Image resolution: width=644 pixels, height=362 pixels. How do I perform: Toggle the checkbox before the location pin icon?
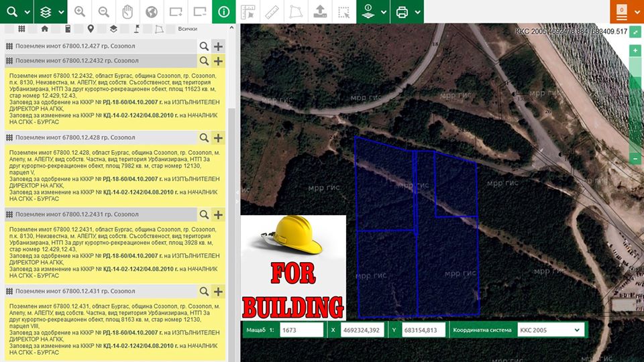pos(80,29)
